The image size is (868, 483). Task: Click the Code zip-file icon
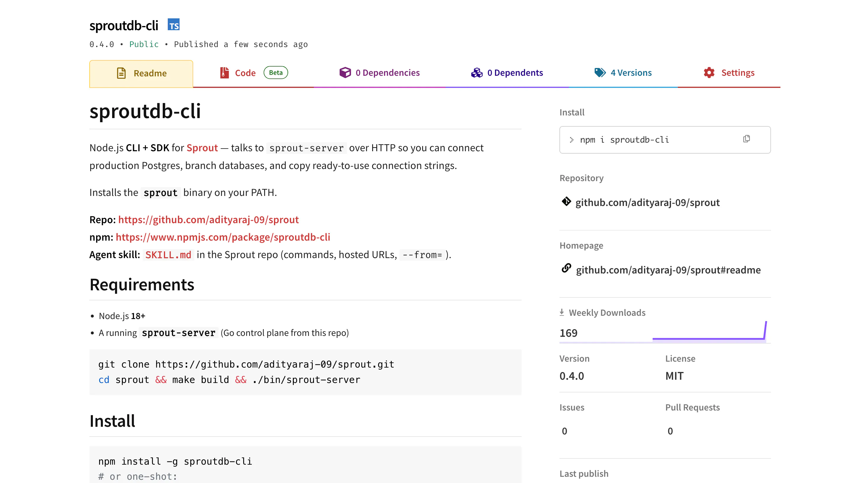point(225,73)
